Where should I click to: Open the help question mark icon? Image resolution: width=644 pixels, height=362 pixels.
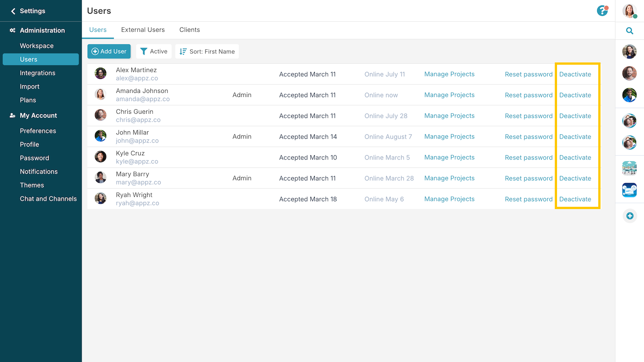[x=602, y=10]
